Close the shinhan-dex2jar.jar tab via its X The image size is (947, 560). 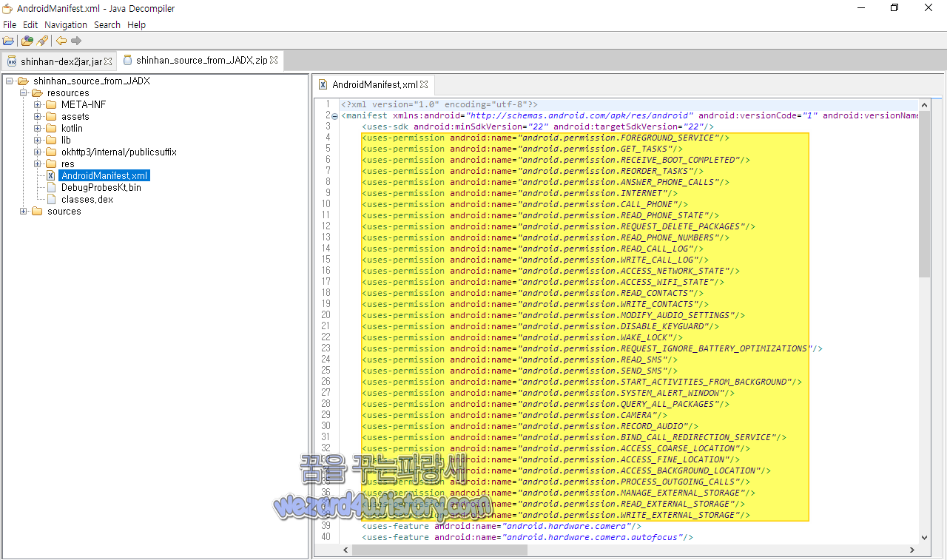(x=109, y=61)
